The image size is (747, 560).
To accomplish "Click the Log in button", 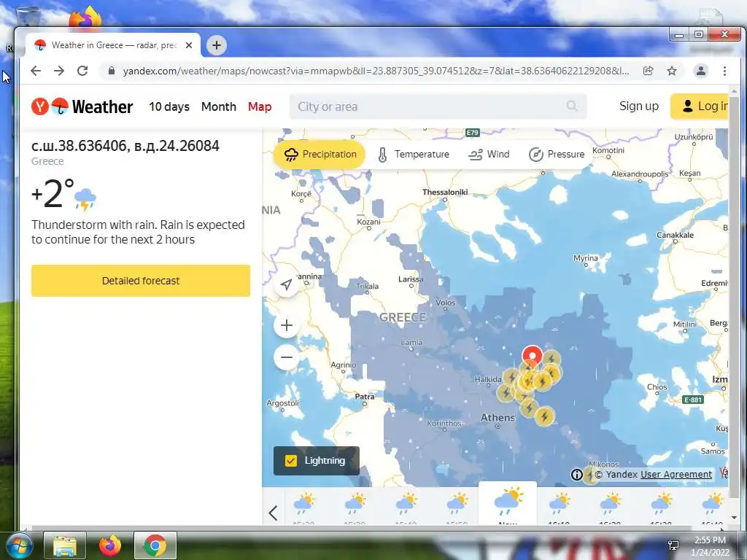I will click(x=700, y=106).
